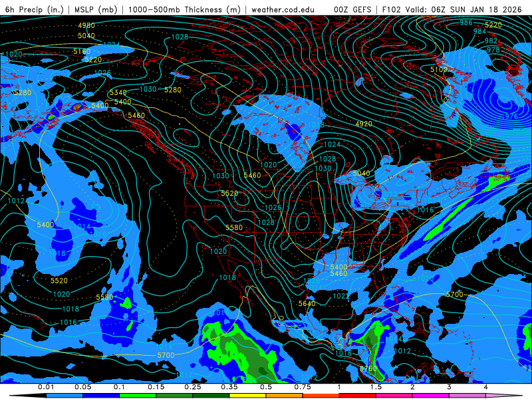Pick the red 1–1.5 legend swatch
Image resolution: width=532 pixels, height=399 pixels.
pos(358,396)
